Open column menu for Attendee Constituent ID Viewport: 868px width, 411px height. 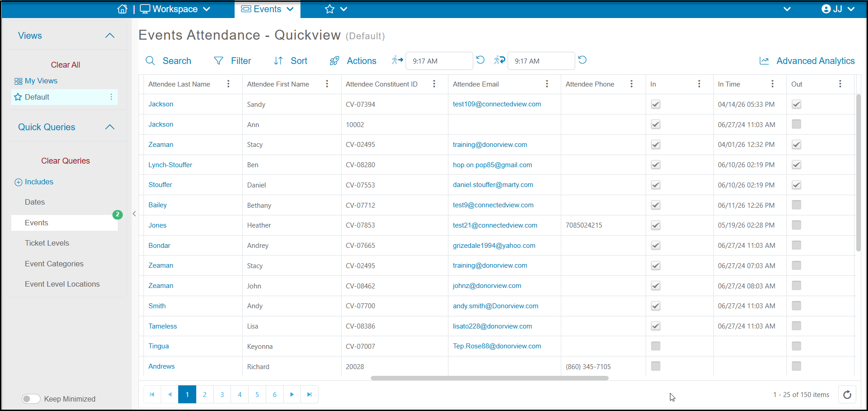(434, 84)
